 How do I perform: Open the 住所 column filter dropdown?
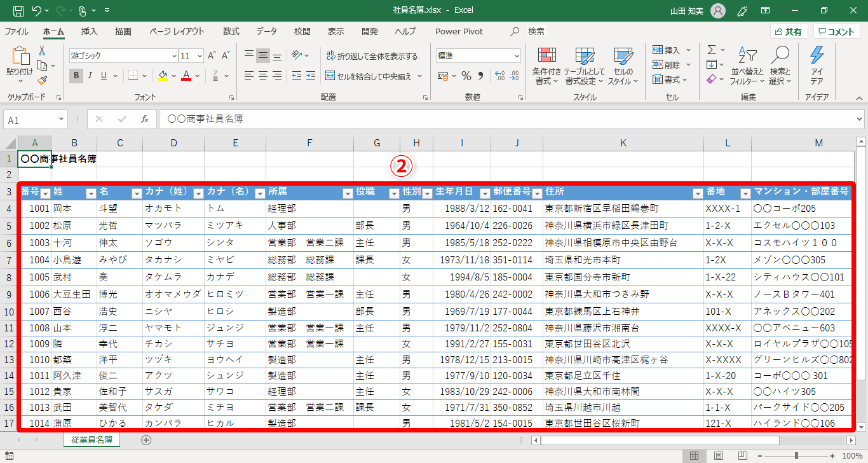pos(697,193)
